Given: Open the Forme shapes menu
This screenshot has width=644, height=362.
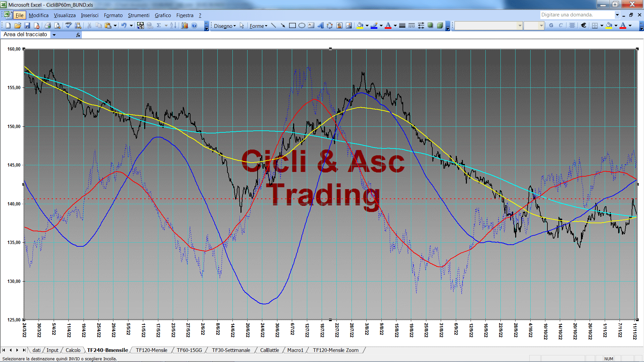Looking at the screenshot, I should pyautogui.click(x=258, y=26).
